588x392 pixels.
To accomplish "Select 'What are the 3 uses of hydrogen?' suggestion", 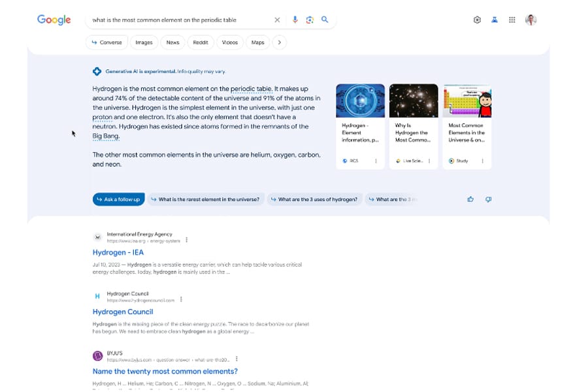I will pyautogui.click(x=315, y=199).
